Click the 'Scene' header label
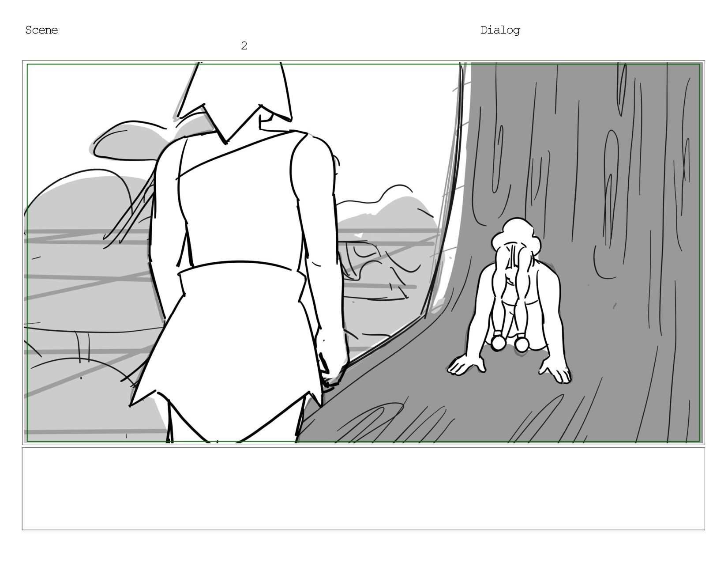This screenshot has width=728, height=563. click(41, 30)
